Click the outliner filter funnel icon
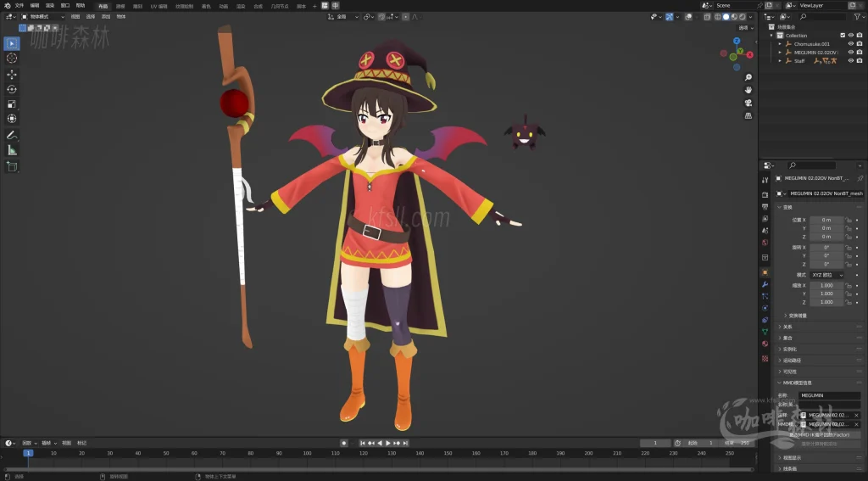This screenshot has height=481, width=868. tap(857, 17)
